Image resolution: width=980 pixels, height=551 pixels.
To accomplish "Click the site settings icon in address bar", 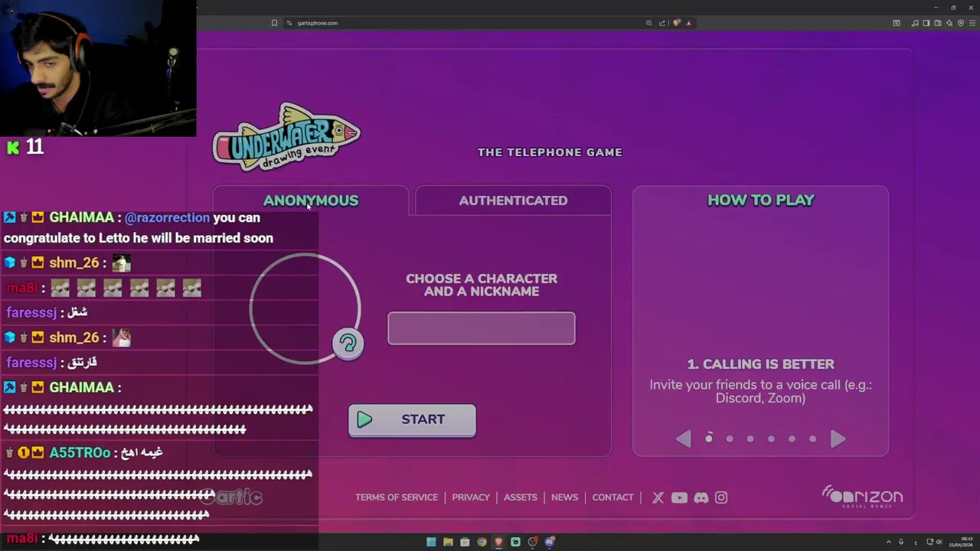I will coord(289,23).
